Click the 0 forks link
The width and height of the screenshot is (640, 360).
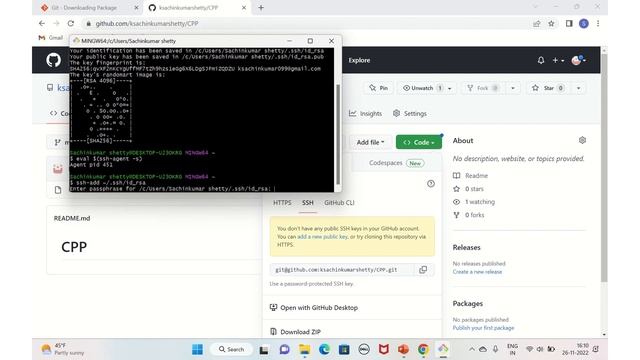[x=469, y=215]
